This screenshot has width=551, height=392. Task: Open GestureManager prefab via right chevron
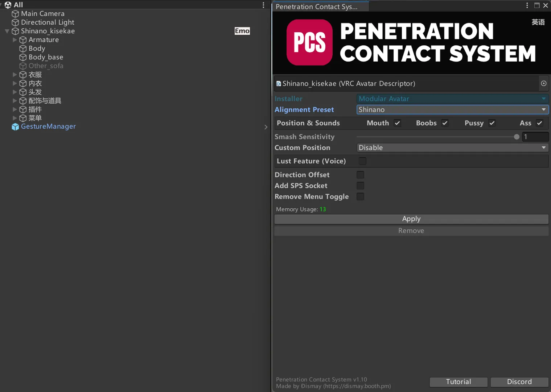click(x=266, y=127)
